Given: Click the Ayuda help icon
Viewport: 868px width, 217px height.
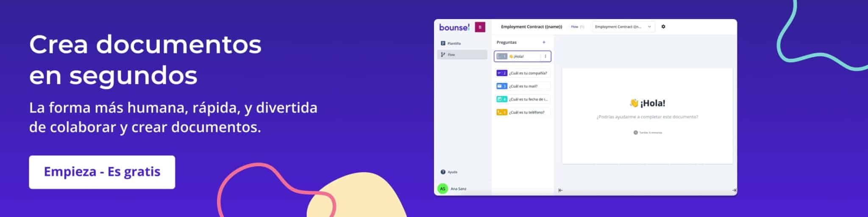Looking at the screenshot, I should coord(443,172).
